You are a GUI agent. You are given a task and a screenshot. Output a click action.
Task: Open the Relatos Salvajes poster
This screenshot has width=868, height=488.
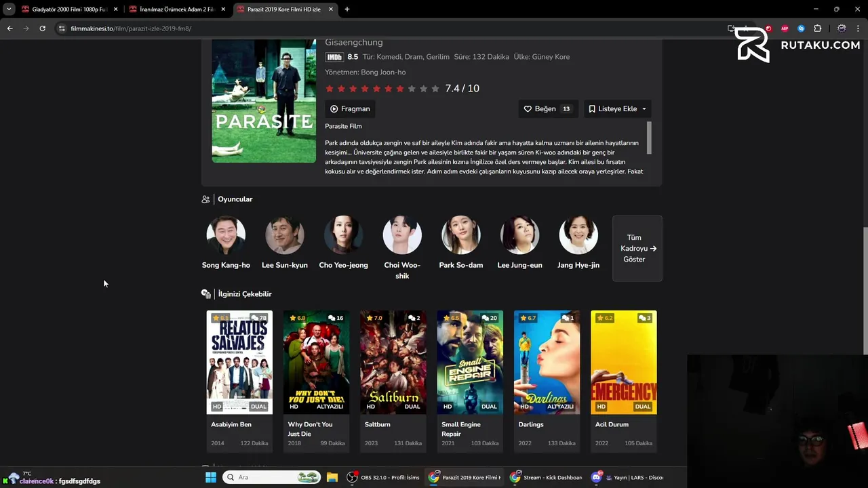239,362
